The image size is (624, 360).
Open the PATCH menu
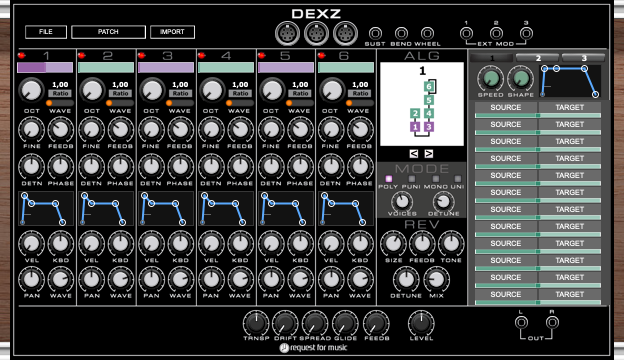click(108, 32)
